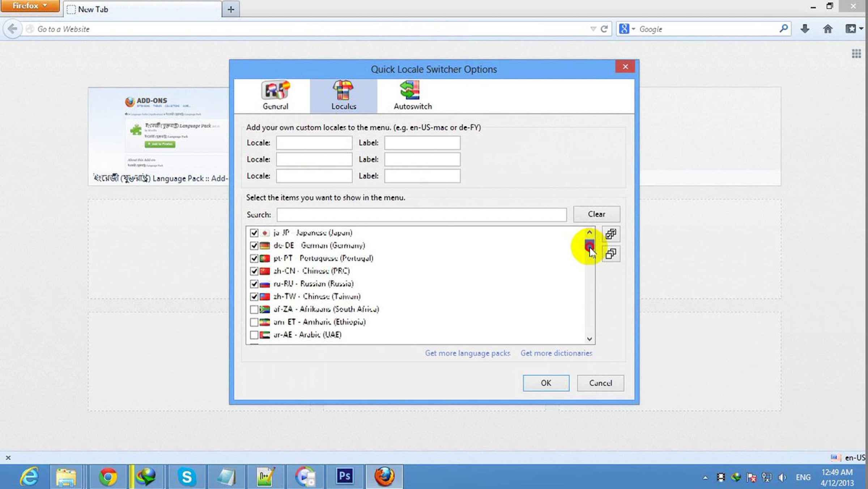Click the deselect all locales icon button
The image size is (868, 489).
[611, 254]
